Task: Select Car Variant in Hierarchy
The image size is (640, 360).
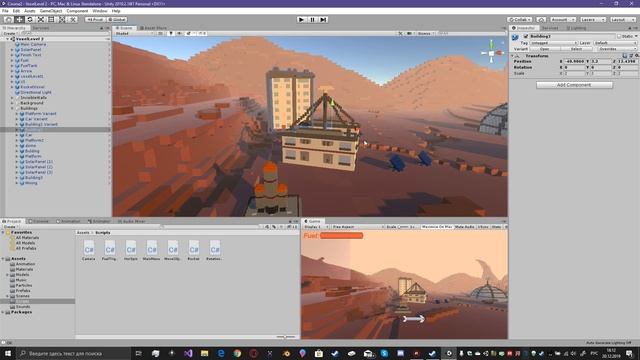Action: click(36, 119)
